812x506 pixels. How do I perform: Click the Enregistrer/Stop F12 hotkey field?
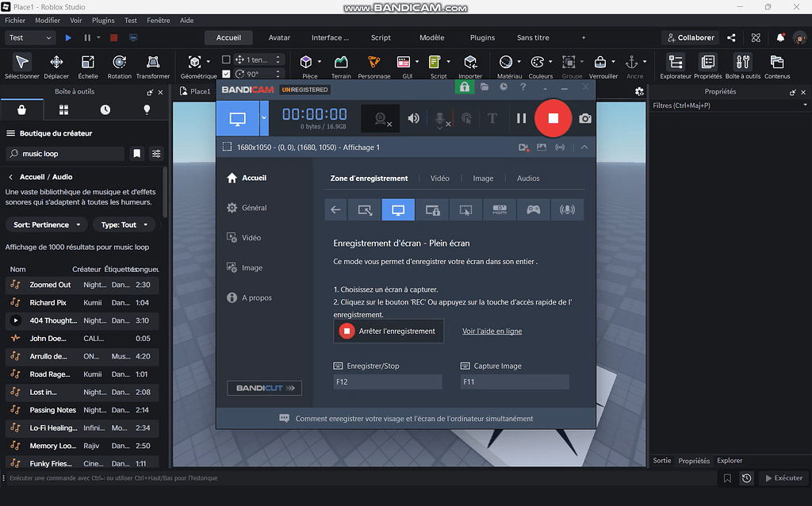click(388, 381)
